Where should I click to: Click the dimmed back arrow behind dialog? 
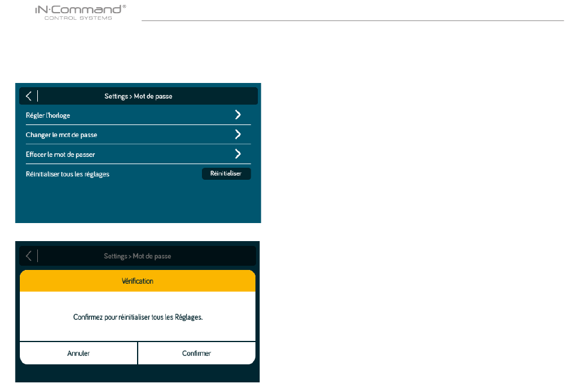click(x=29, y=256)
